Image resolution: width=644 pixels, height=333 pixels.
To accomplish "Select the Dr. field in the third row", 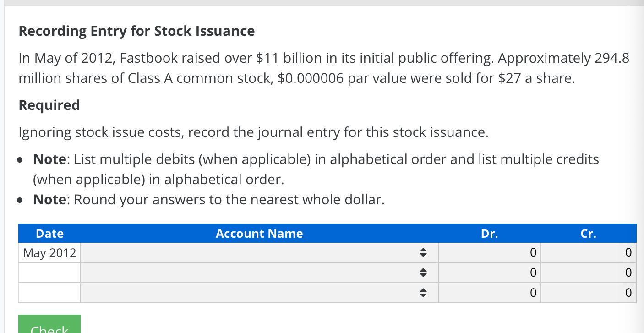I will (x=489, y=292).
